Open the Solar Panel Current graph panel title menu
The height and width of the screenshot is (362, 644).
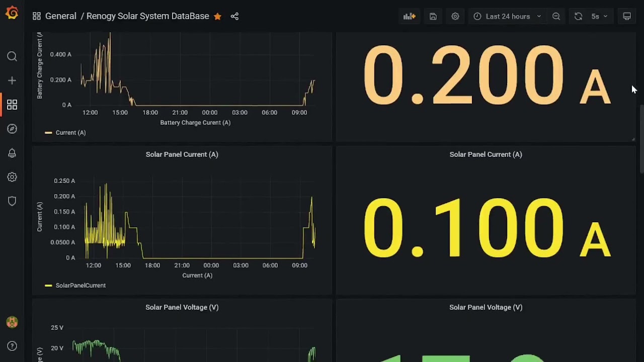182,154
